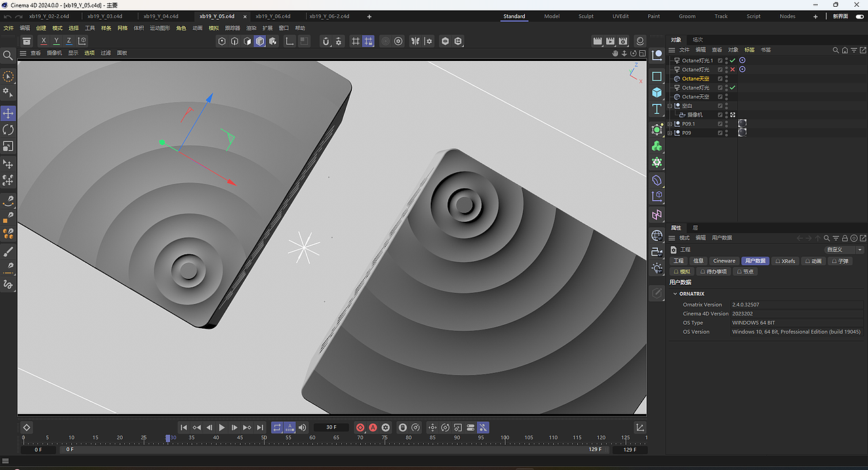Select the Rotate tool in left toolbar

[x=8, y=130]
